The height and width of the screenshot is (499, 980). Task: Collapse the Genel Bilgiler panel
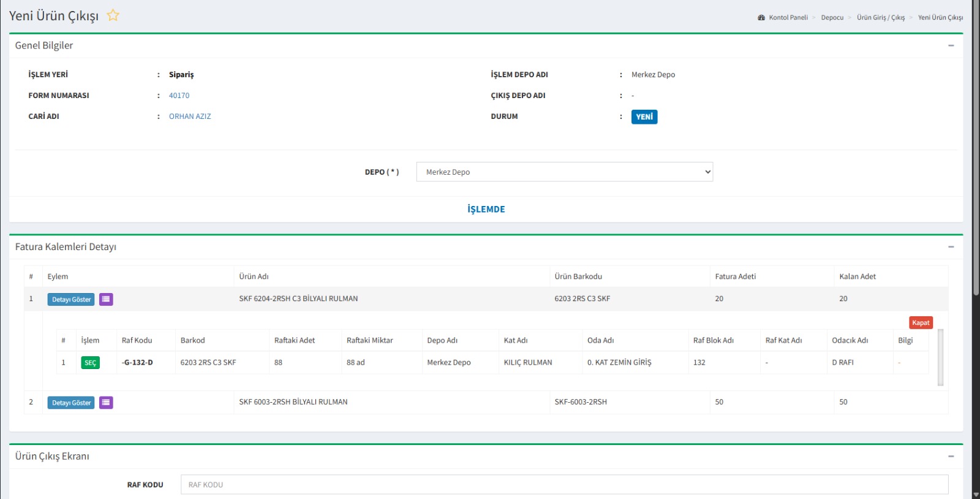point(951,45)
